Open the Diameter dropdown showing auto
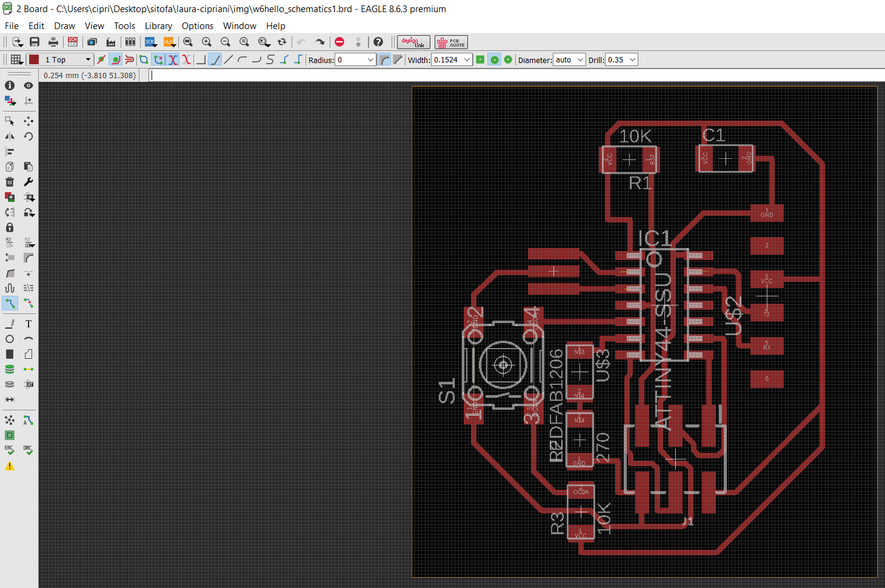This screenshot has width=885, height=588. (x=569, y=59)
